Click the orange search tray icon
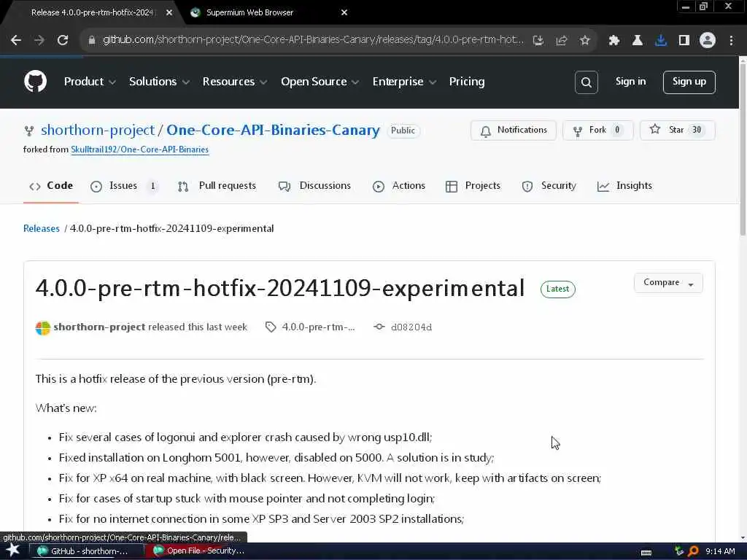The image size is (747, 560). click(x=694, y=551)
